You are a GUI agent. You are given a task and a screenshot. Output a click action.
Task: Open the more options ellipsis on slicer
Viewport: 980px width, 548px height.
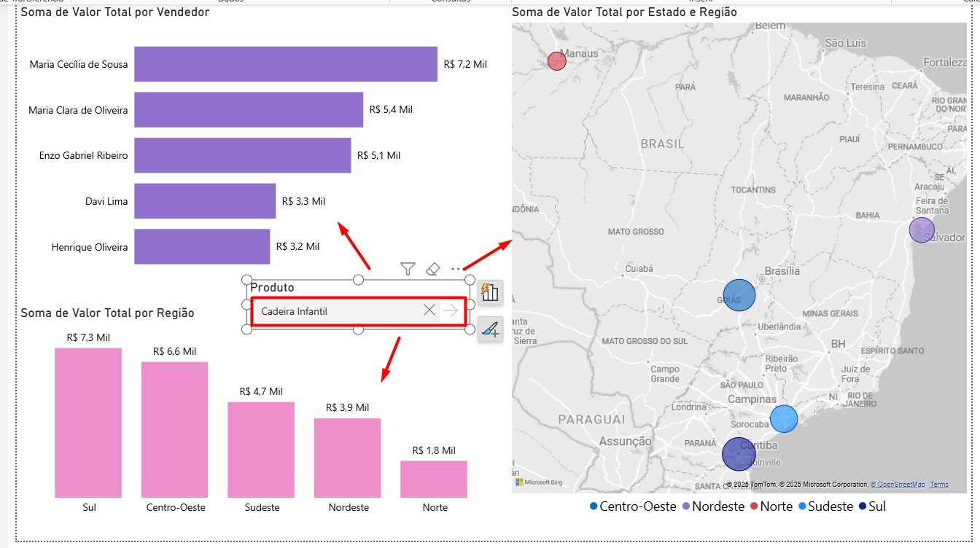tap(456, 269)
